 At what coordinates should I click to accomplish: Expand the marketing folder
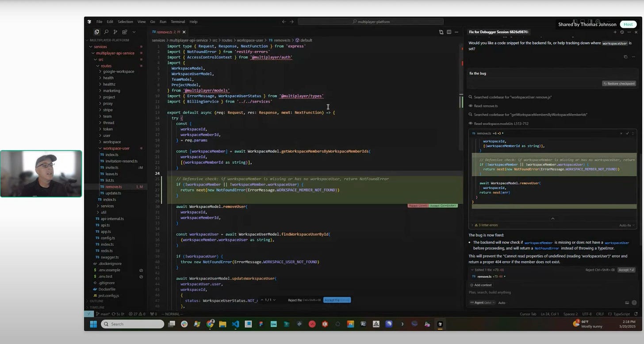(x=111, y=91)
